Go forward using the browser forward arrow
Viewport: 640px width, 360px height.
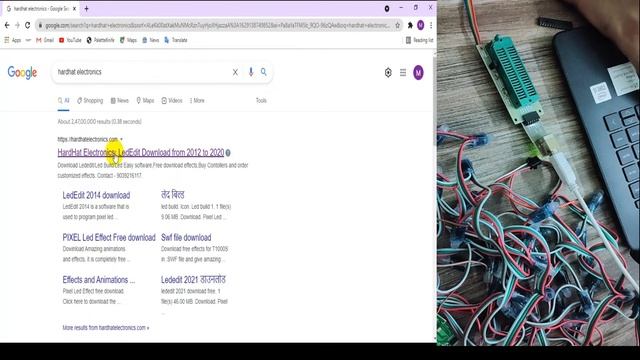tap(17, 25)
